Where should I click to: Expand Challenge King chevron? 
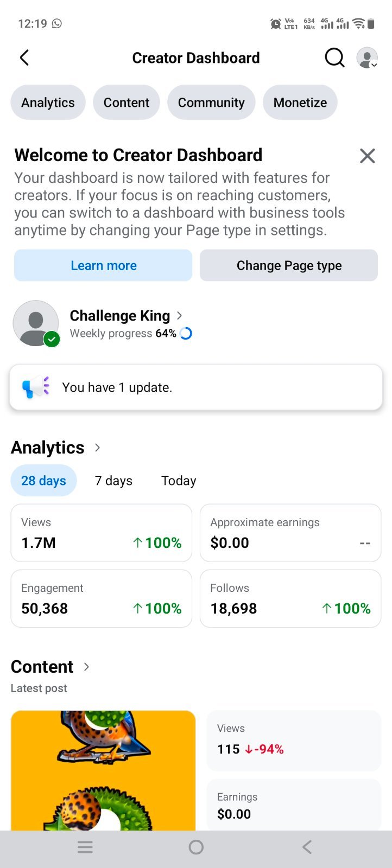(x=180, y=315)
